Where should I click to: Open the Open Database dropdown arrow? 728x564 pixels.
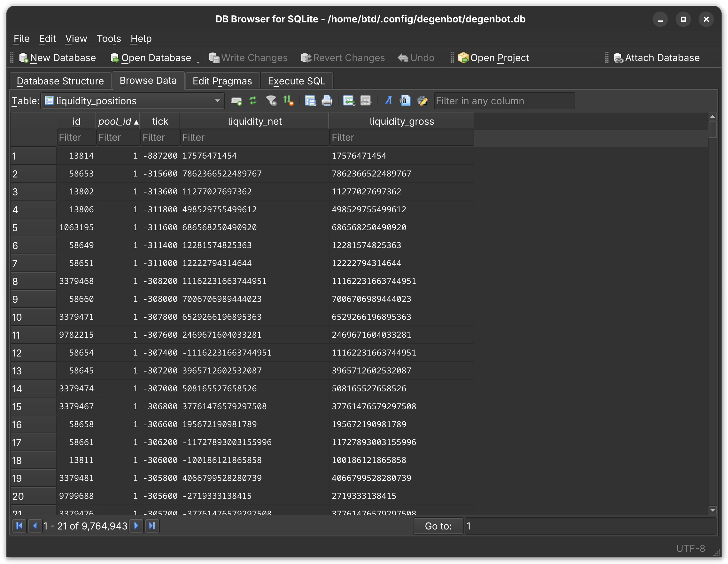click(198, 62)
